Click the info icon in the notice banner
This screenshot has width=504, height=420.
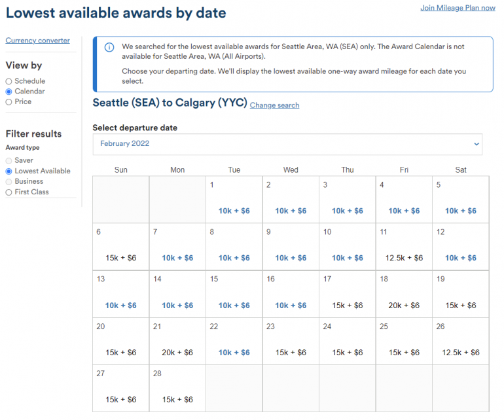(109, 47)
